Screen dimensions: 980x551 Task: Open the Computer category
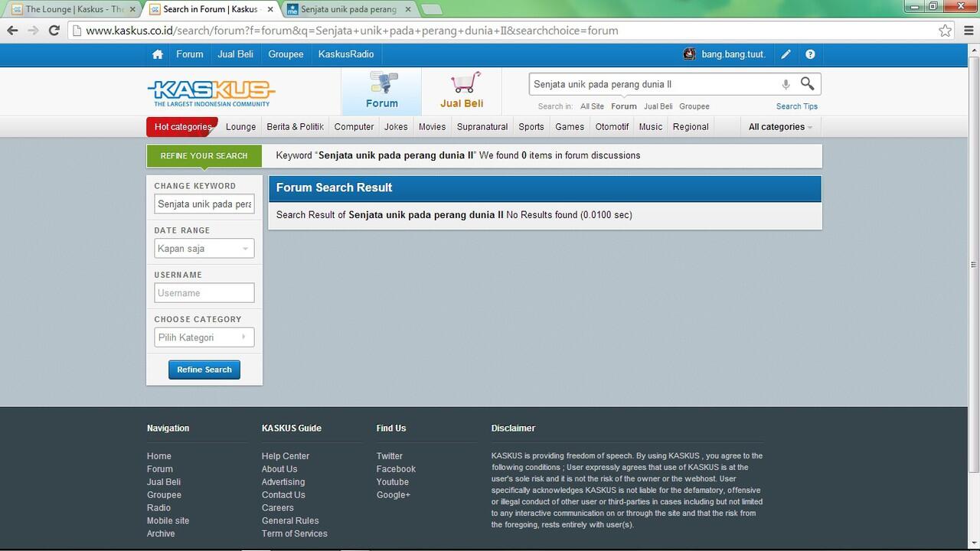(x=354, y=127)
